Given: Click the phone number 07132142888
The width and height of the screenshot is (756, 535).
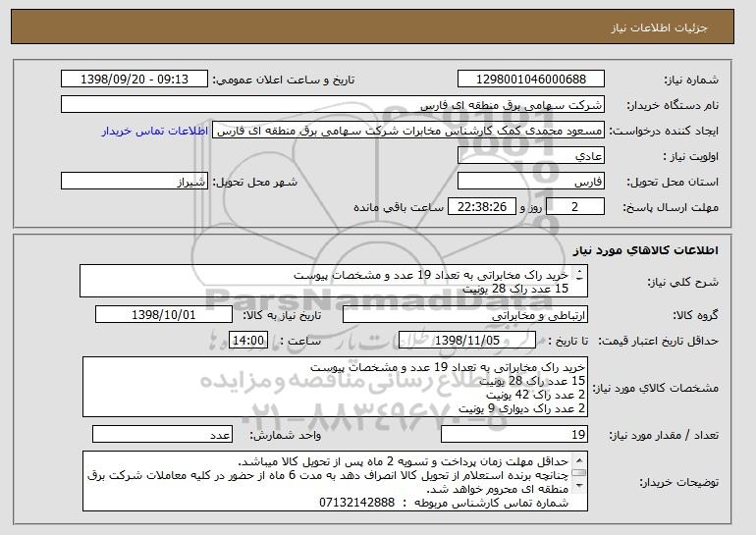Looking at the screenshot, I should click(x=357, y=503).
